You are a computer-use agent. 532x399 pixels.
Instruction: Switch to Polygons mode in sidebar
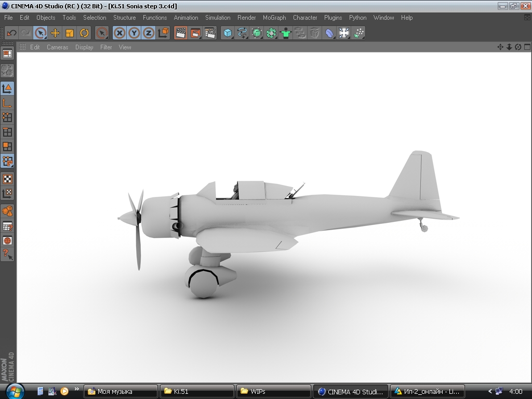(x=7, y=147)
